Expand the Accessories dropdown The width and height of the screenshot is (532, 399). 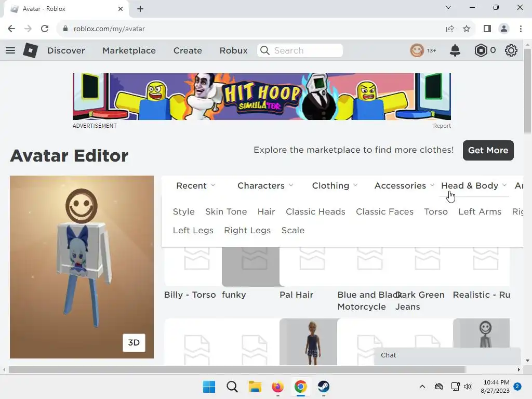(x=404, y=185)
